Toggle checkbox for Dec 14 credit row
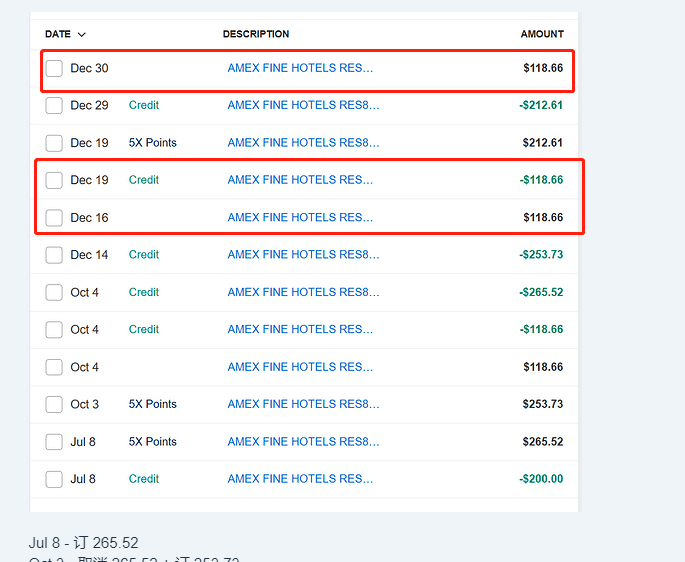The width and height of the screenshot is (685, 562). [54, 255]
